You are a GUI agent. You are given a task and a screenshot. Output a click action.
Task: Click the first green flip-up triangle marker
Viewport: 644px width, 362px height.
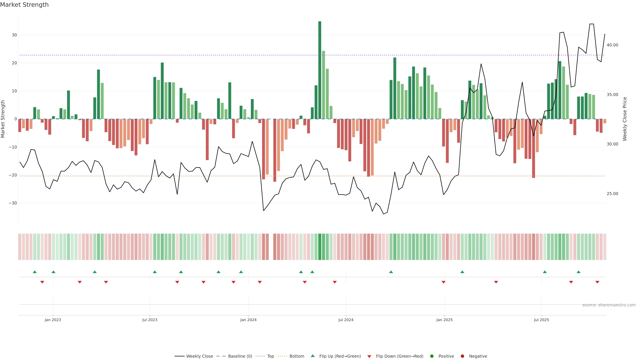pyautogui.click(x=35, y=272)
